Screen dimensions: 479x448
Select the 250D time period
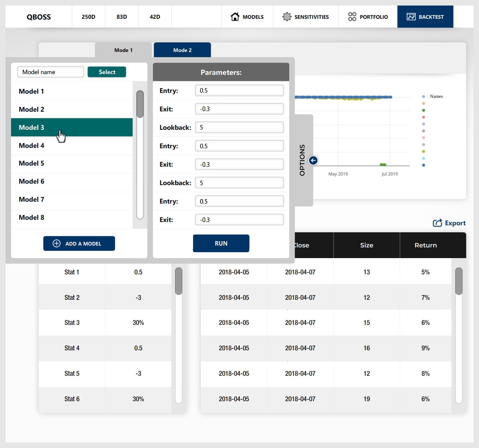[x=88, y=17]
